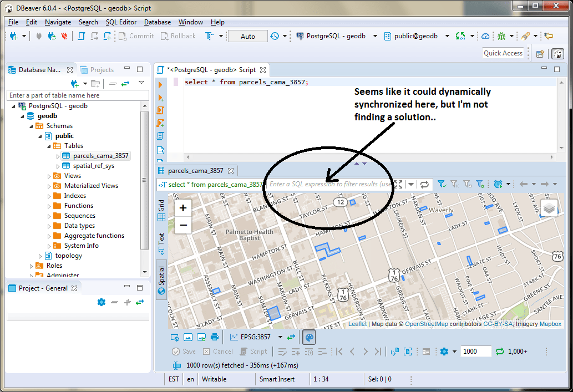Zoom out on the map
This screenshot has height=392, width=573.
point(183,225)
